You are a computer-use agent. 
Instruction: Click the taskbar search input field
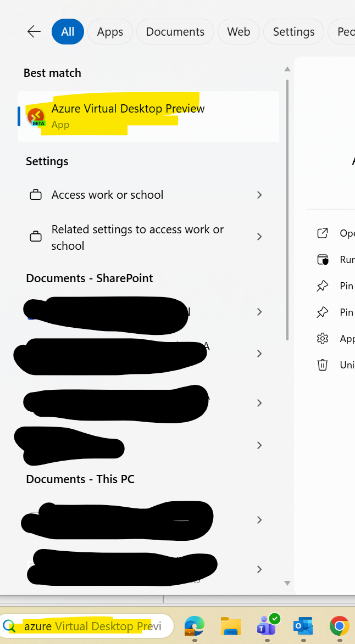[x=86, y=626]
